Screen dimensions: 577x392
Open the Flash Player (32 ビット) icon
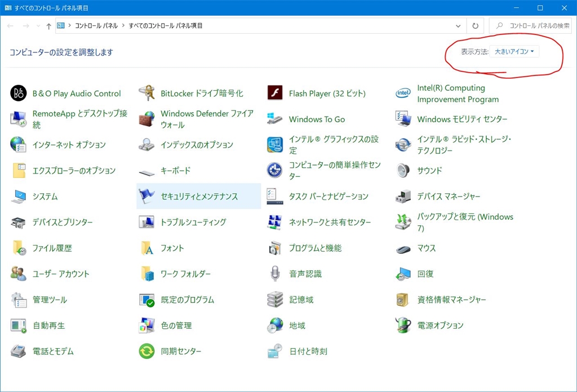point(275,93)
